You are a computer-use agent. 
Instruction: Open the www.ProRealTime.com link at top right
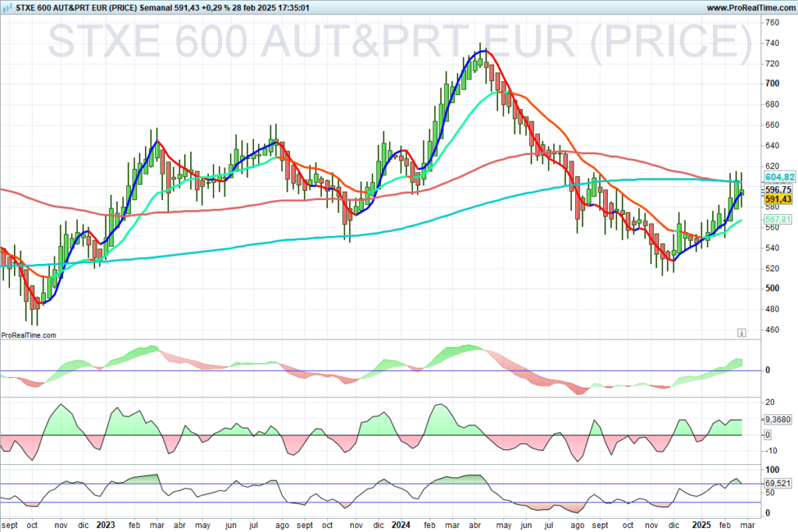(x=750, y=7)
